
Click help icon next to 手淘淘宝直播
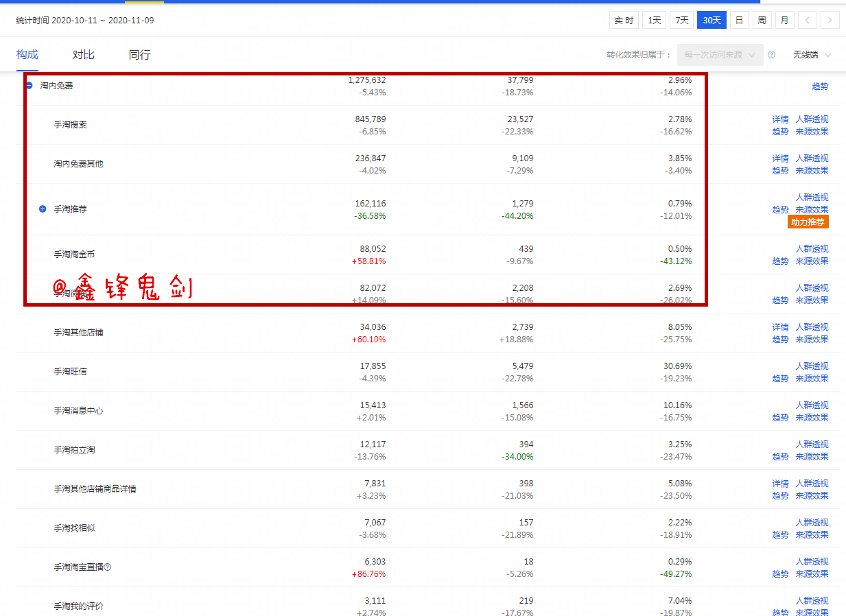[x=107, y=567]
